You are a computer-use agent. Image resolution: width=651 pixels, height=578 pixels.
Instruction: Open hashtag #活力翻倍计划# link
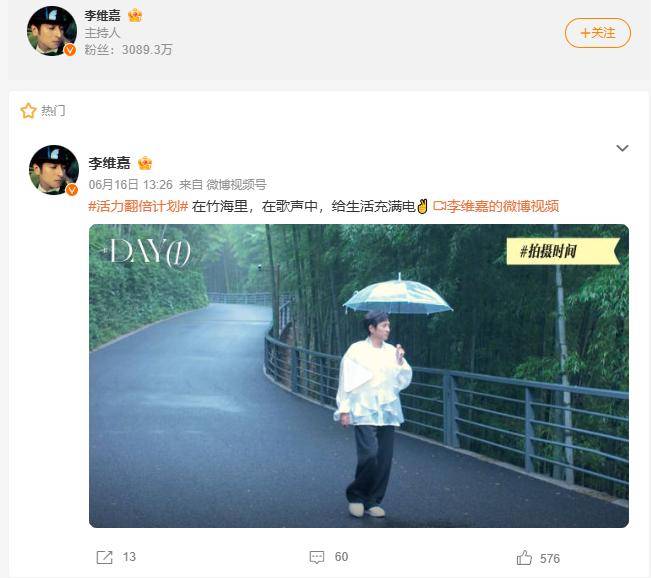138,206
